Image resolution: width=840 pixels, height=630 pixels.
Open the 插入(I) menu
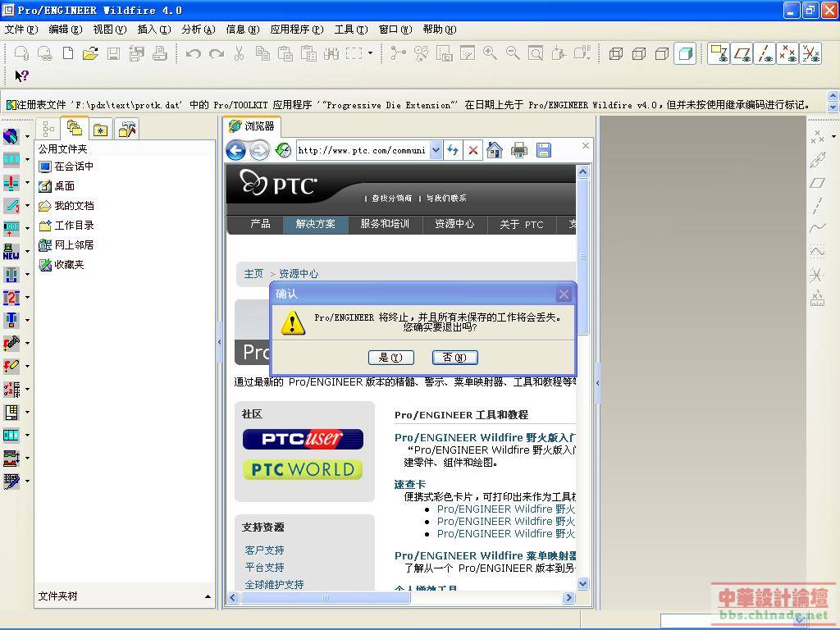pyautogui.click(x=154, y=30)
